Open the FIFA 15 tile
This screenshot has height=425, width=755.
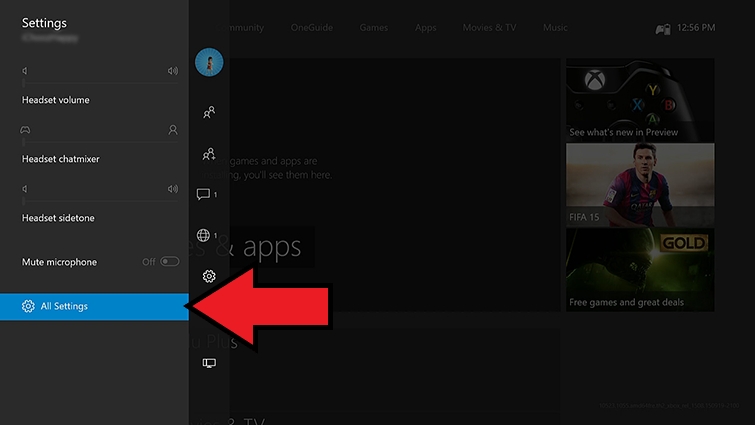(640, 183)
